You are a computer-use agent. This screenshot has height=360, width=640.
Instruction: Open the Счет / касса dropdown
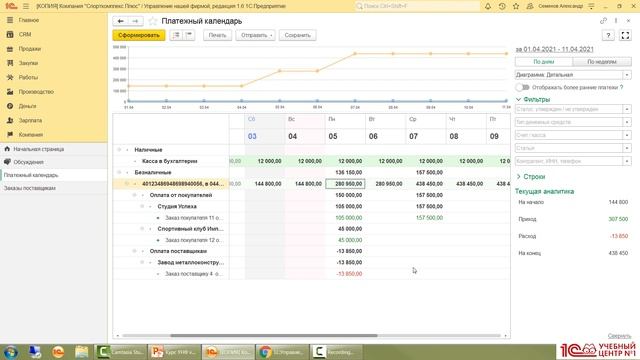point(627,135)
